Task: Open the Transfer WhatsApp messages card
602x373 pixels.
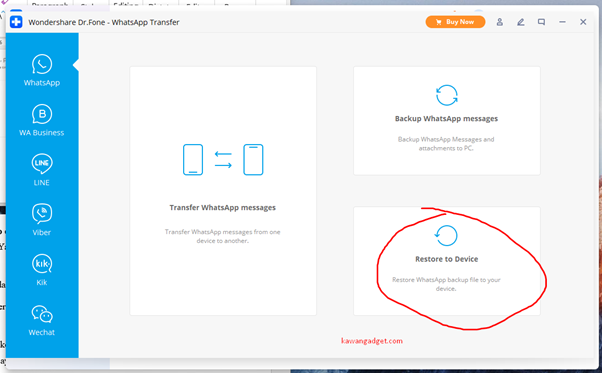Action: point(223,191)
